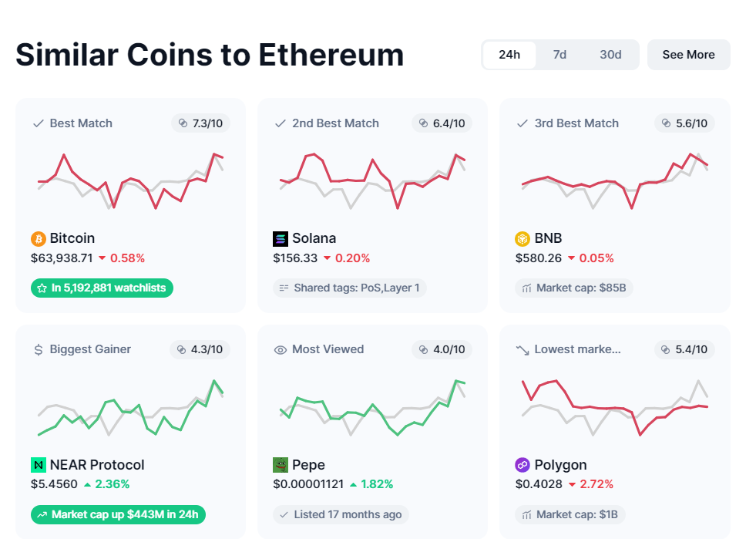756x539 pixels.
Task: Click the downtrend icon beside Lowest market cap
Action: click(x=522, y=350)
